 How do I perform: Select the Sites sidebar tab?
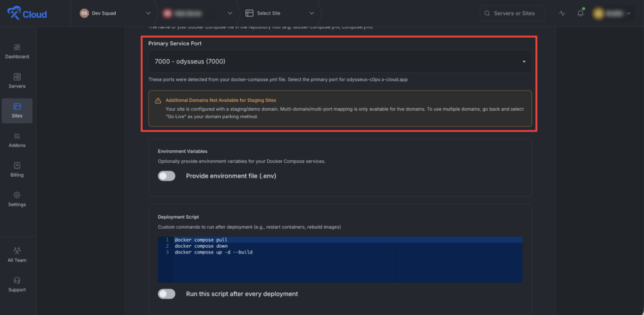[x=17, y=111]
